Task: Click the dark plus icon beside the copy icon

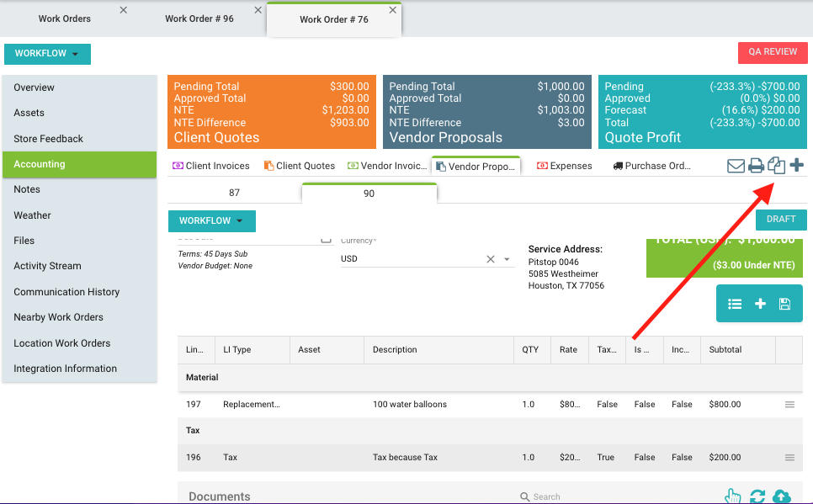Action: point(796,166)
